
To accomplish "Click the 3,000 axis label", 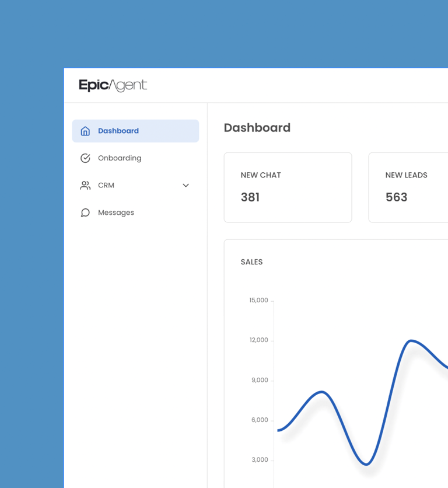I will coord(260,460).
